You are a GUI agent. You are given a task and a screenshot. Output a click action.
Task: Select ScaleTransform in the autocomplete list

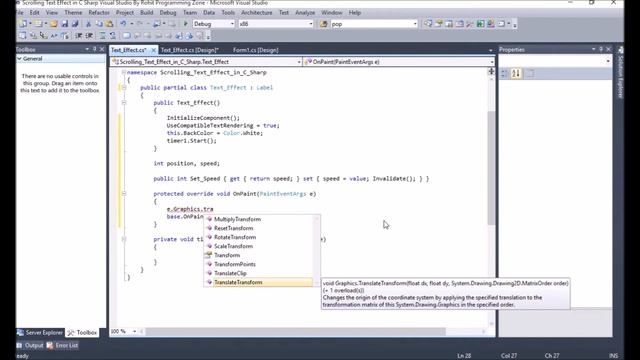[258, 246]
